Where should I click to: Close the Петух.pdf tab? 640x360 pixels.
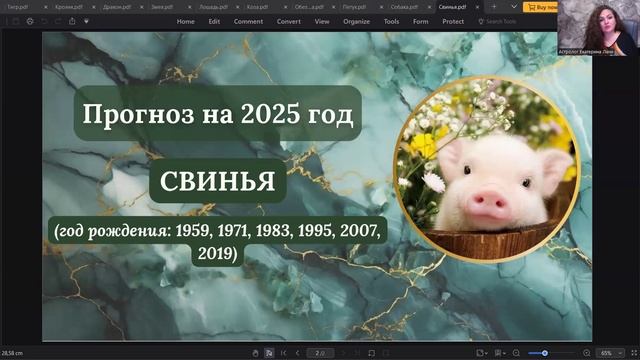tap(381, 7)
